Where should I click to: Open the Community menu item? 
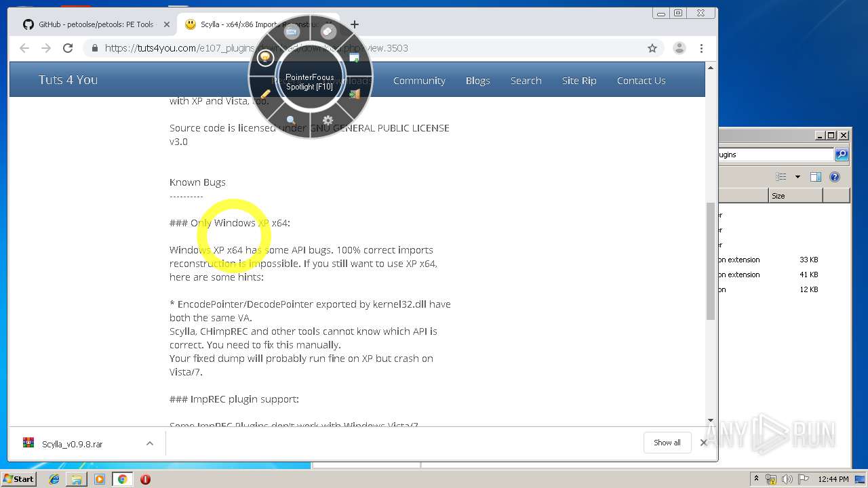point(419,81)
